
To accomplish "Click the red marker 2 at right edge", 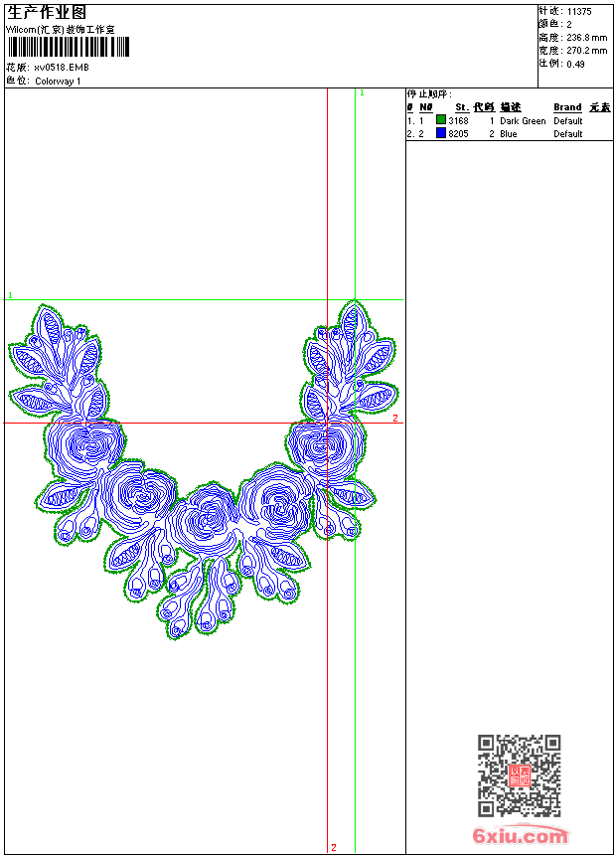I will click(x=394, y=419).
